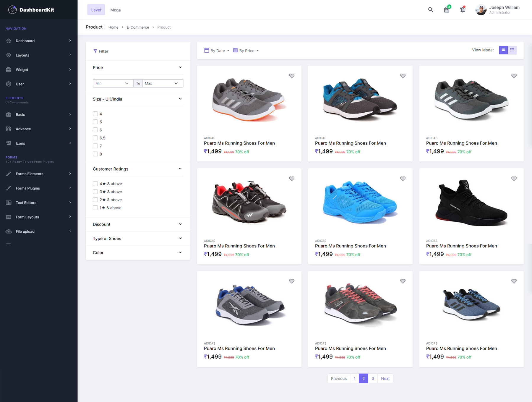Jump to pagination page 3
Viewport: 532px width, 402px height.
pyautogui.click(x=373, y=378)
